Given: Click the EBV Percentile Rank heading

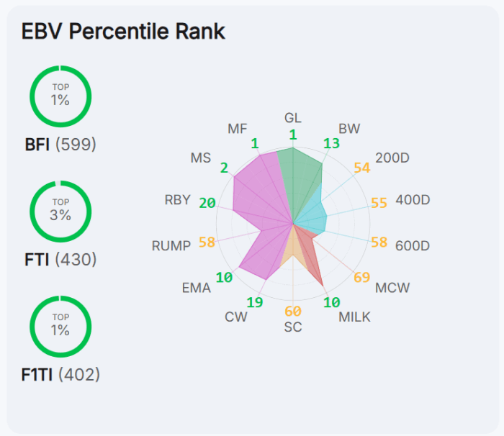Looking at the screenshot, I should [x=123, y=32].
